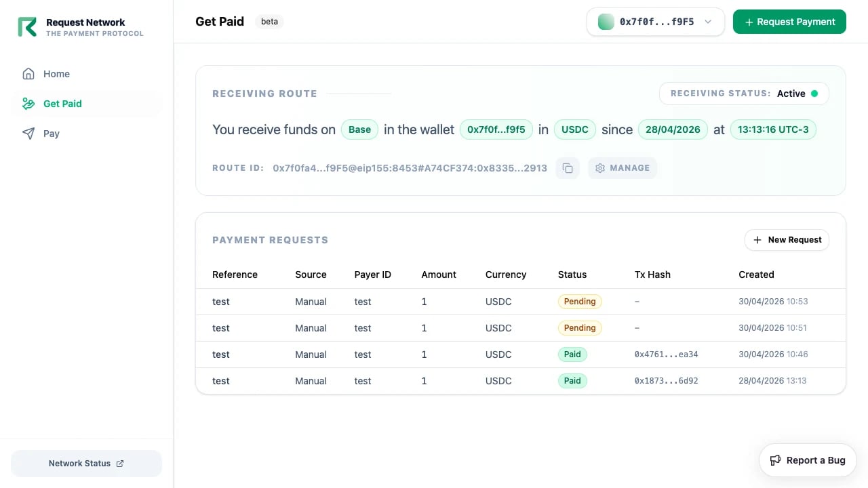This screenshot has width=868, height=488.
Task: Open the Home menu item
Action: (x=87, y=74)
